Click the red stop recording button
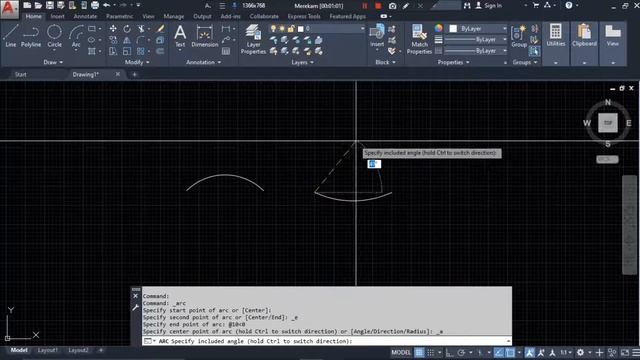This screenshot has height=360, width=640. 378,6
